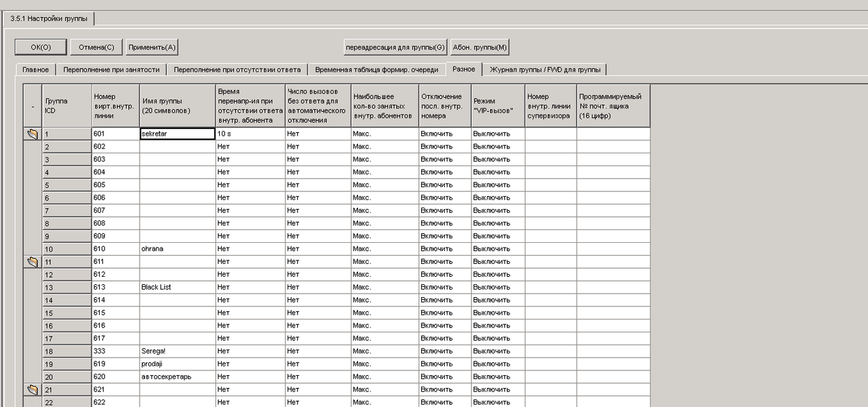Click the Режим VIP-вызов column header
Image resolution: width=868 pixels, height=407 pixels.
[498, 106]
